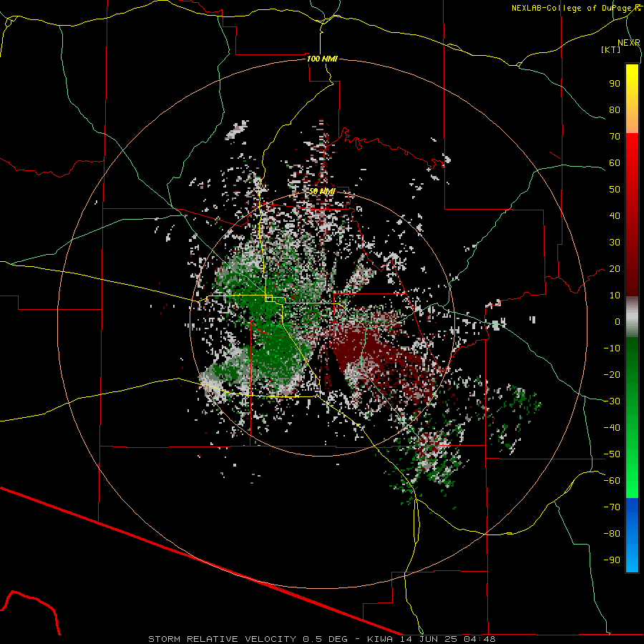Click the light blue bottom segment of color bar
This screenshot has width=644, height=644.
632,559
